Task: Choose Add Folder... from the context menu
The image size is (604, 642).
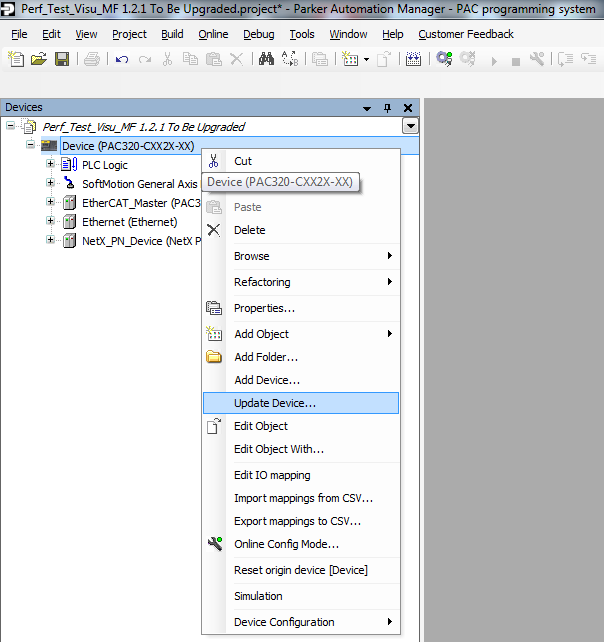Action: [301, 357]
